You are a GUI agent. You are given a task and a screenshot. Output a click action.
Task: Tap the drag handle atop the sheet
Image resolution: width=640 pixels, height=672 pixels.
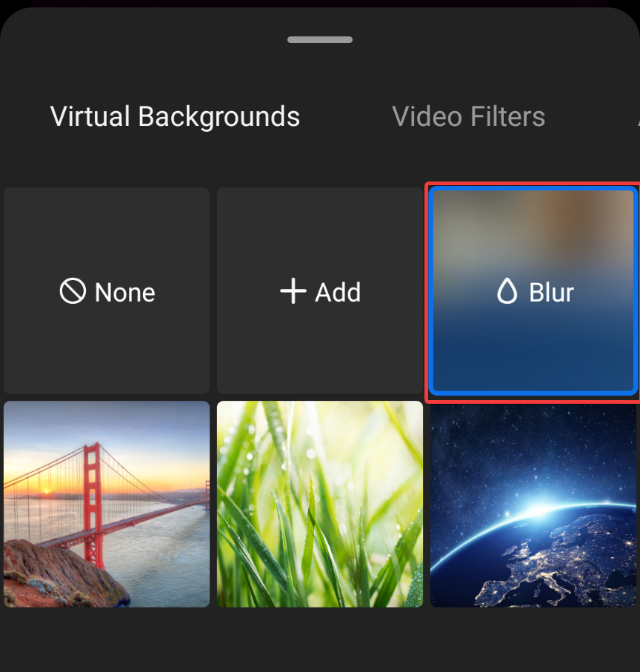tap(320, 39)
